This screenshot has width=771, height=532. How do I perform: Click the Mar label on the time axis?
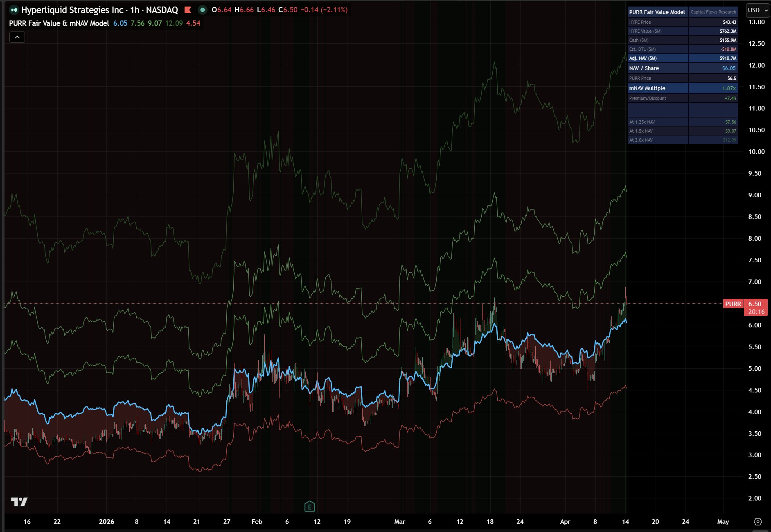tap(399, 522)
